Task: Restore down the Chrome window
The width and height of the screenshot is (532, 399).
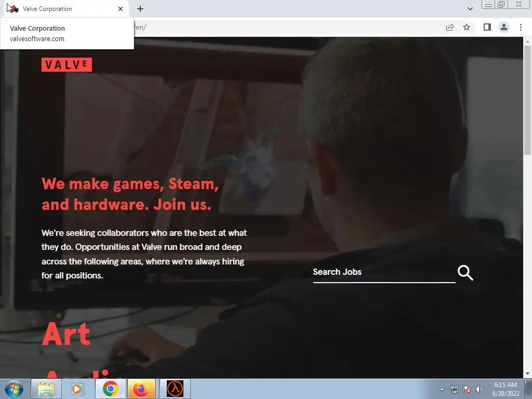Action: (501, 4)
